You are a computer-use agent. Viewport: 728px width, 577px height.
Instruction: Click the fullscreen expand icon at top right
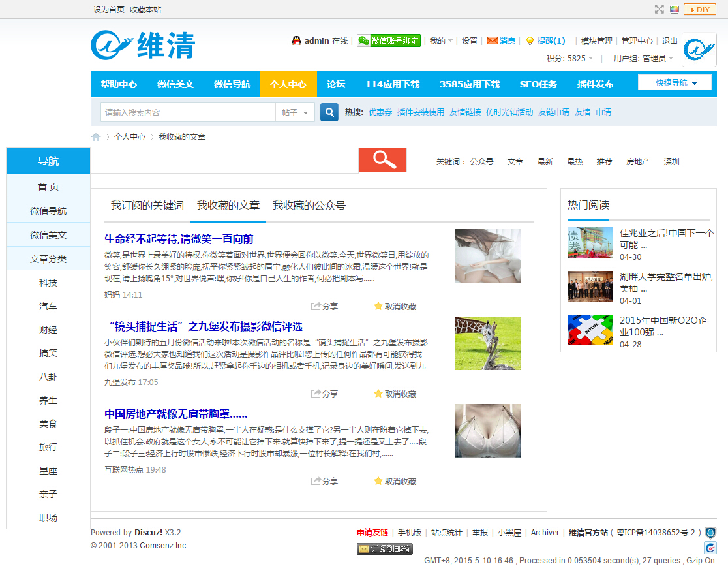click(660, 9)
